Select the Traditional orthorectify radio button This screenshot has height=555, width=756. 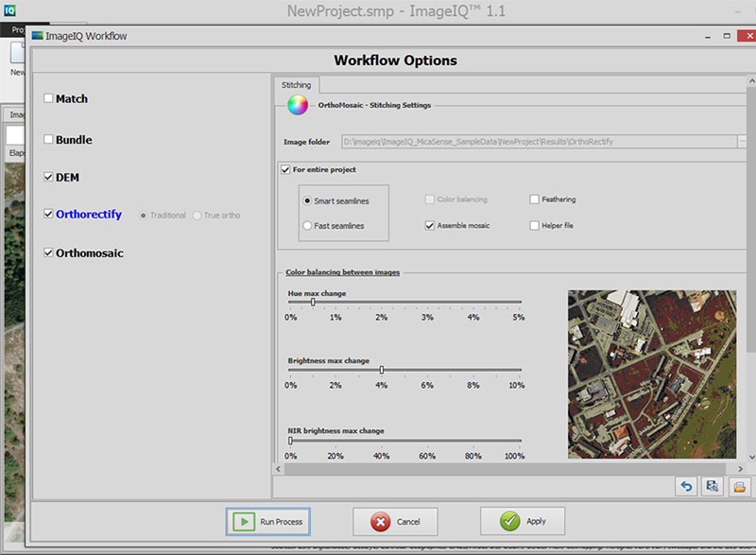pyautogui.click(x=144, y=216)
